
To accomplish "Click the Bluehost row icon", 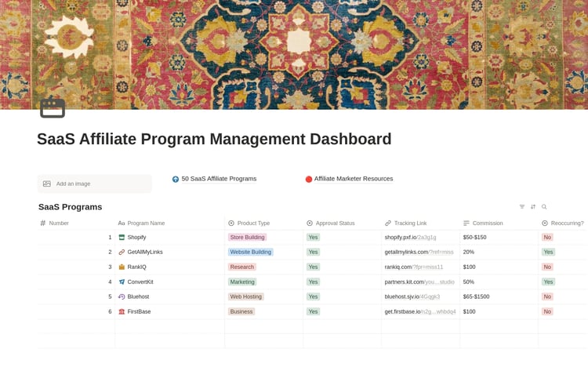I will click(122, 296).
